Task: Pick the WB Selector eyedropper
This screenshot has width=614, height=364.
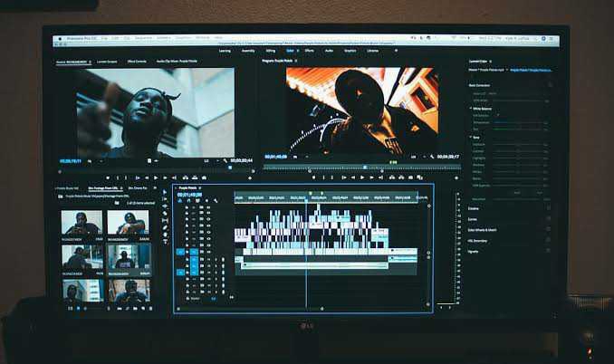Action: pyautogui.click(x=498, y=116)
